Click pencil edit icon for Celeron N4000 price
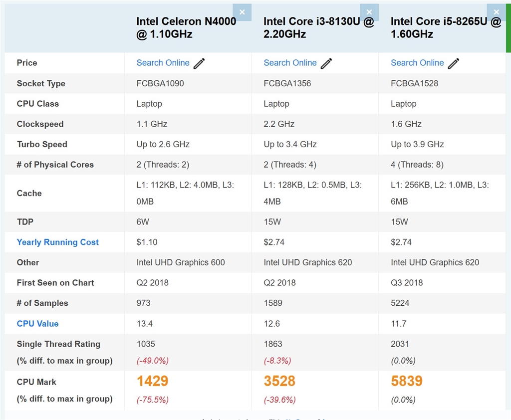The width and height of the screenshot is (511, 420). [199, 63]
